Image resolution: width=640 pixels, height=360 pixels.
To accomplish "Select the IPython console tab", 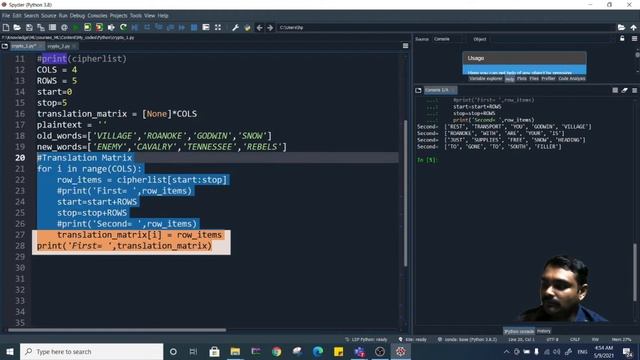I will pyautogui.click(x=519, y=331).
